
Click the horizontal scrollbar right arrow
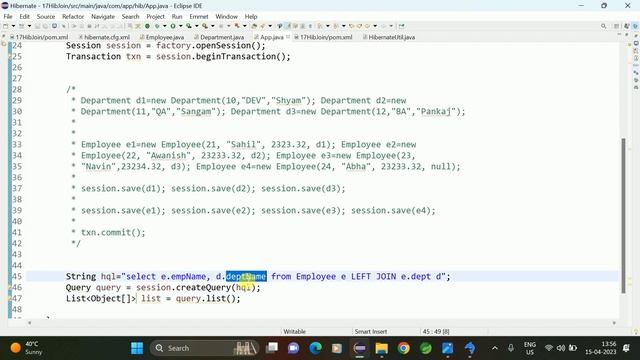click(x=614, y=323)
